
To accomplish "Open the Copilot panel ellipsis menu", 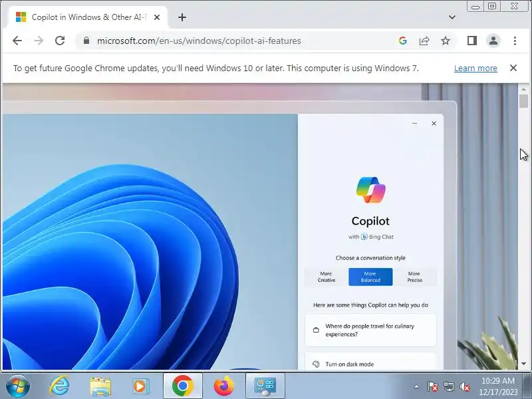I will tap(414, 124).
